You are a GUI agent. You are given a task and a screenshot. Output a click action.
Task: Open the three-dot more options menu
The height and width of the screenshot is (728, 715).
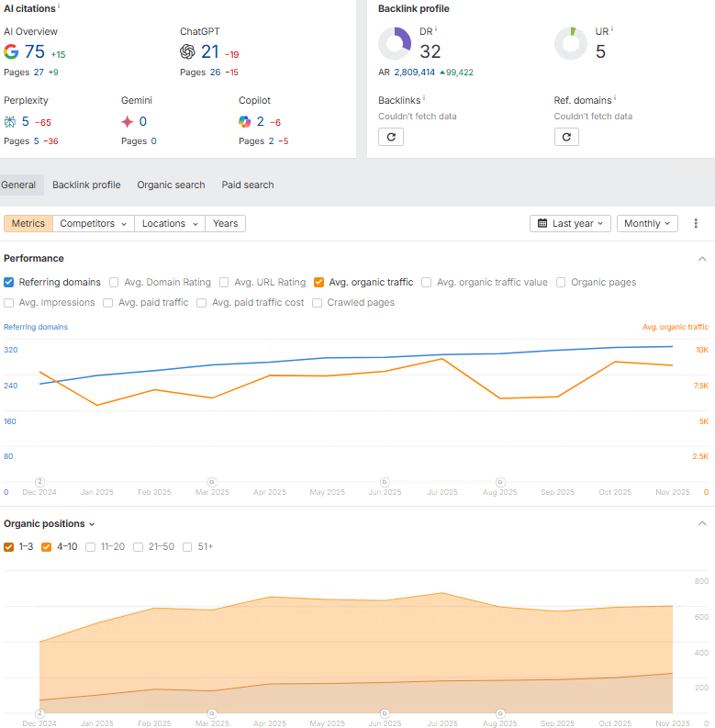pos(696,223)
